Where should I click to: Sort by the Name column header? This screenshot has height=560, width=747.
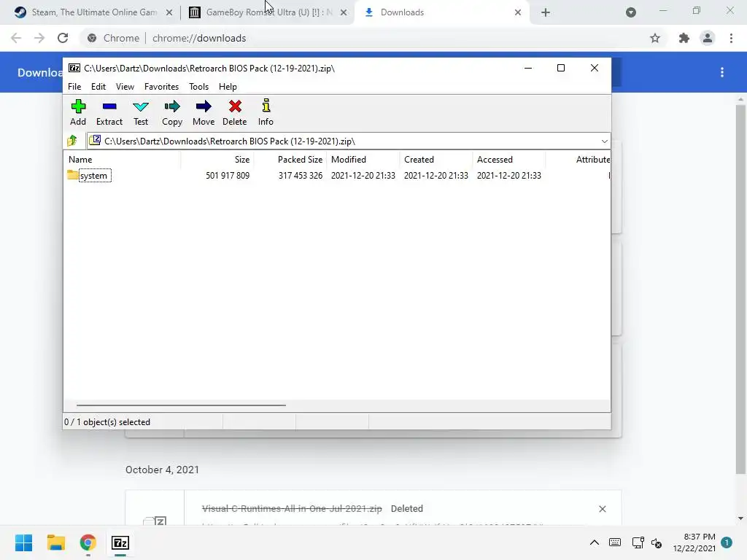click(122, 160)
